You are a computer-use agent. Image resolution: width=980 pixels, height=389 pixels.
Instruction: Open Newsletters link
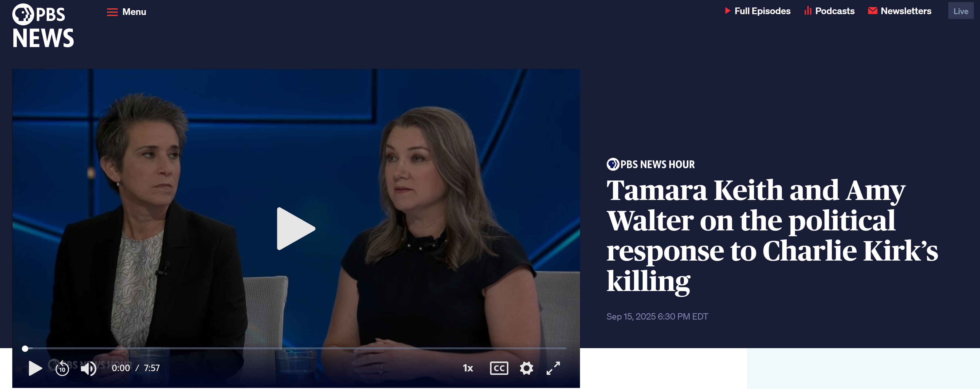click(x=900, y=11)
